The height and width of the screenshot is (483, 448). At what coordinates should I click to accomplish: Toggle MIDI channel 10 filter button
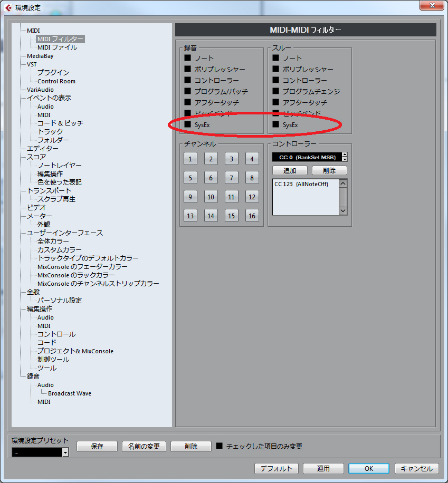tap(211, 197)
